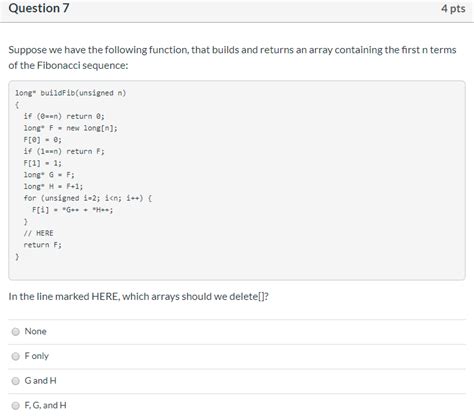Screen dimensions: 474x420
Task: Click the 'long* buildFib(unsigned n)' code line
Action: [71, 93]
